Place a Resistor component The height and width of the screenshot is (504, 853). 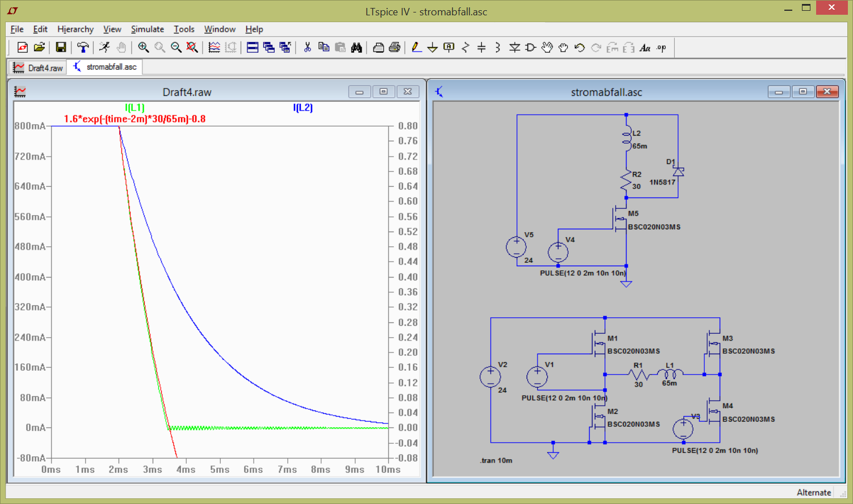[x=465, y=48]
